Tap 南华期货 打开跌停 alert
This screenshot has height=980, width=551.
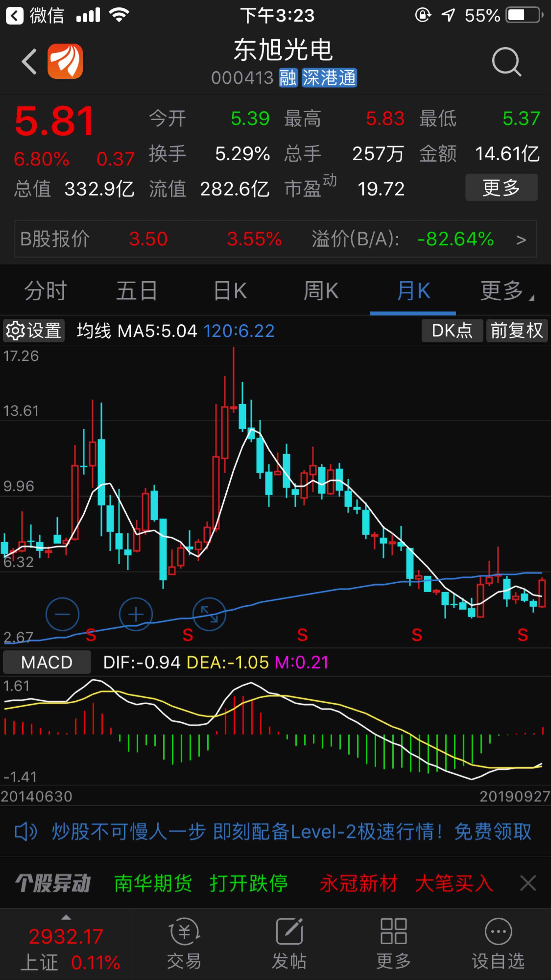[201, 883]
